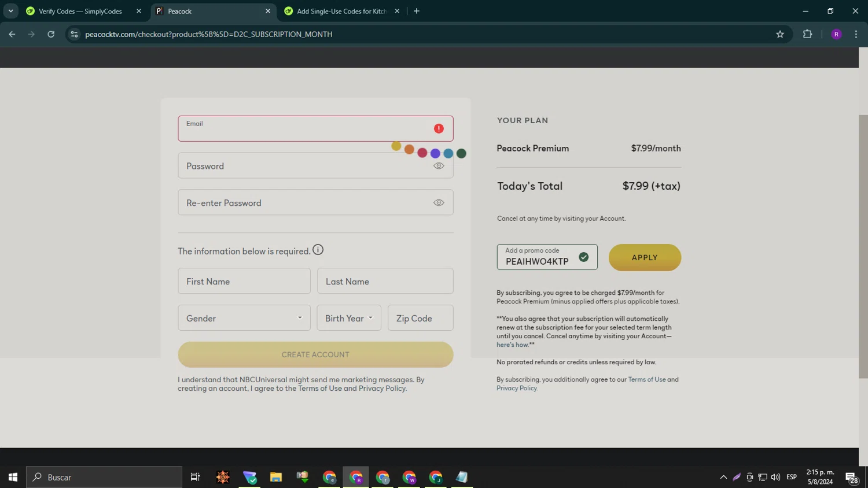Screen dimensions: 868x488
Task: Click the address bar URL
Action: click(x=209, y=34)
